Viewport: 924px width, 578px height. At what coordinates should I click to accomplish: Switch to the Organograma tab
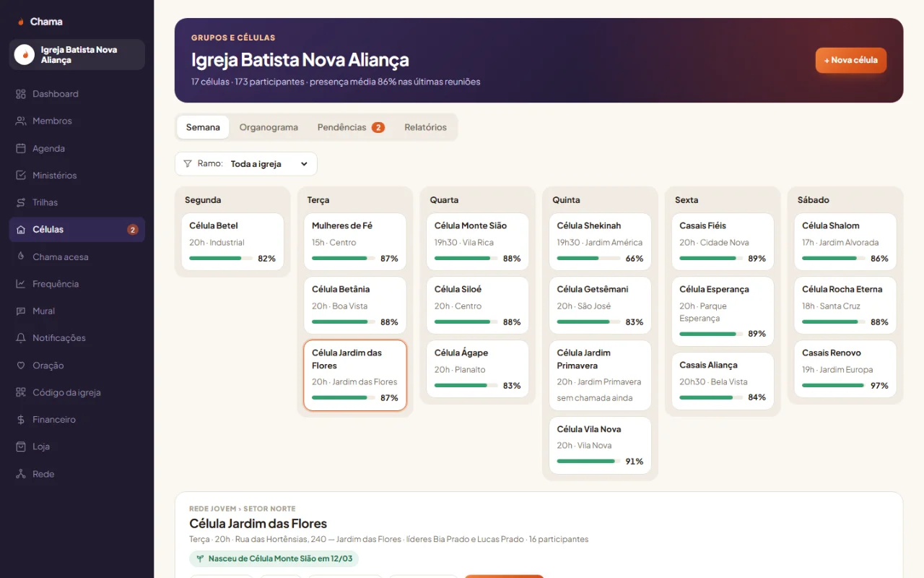pos(269,127)
